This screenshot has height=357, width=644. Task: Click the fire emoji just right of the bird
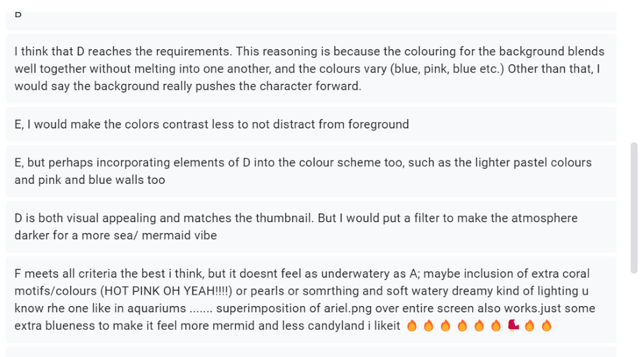(530, 326)
